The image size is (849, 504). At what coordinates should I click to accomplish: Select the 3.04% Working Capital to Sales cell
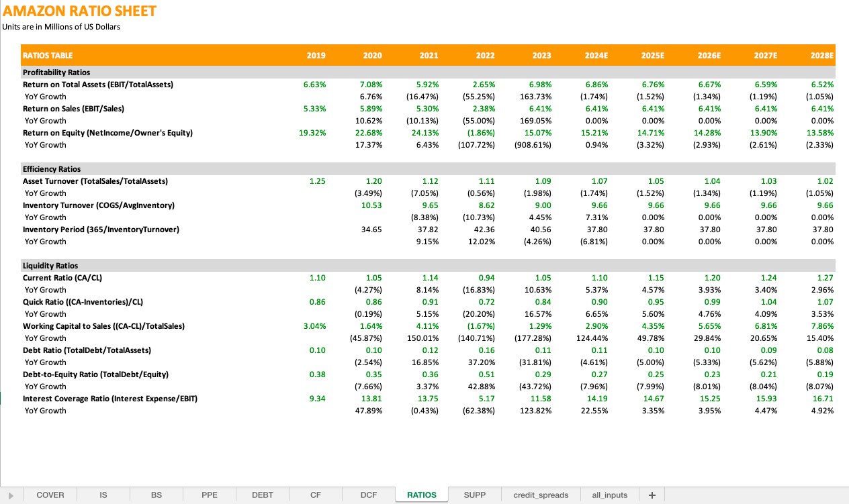(x=315, y=326)
